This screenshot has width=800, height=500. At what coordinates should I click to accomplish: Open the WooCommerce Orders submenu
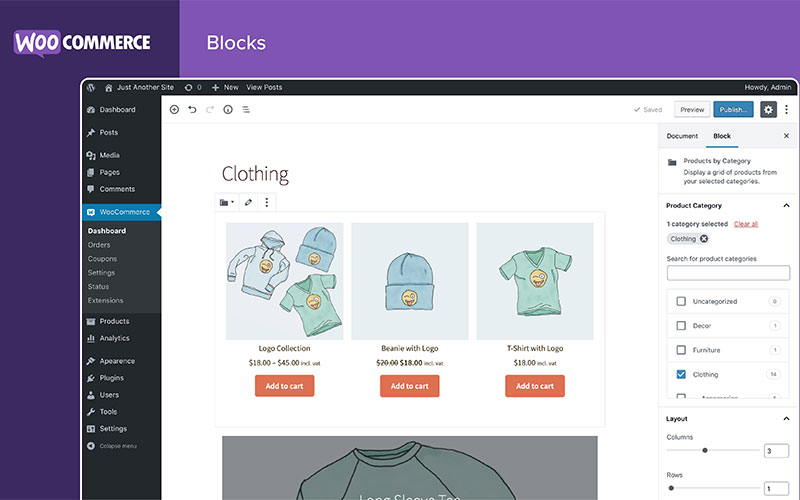(98, 245)
